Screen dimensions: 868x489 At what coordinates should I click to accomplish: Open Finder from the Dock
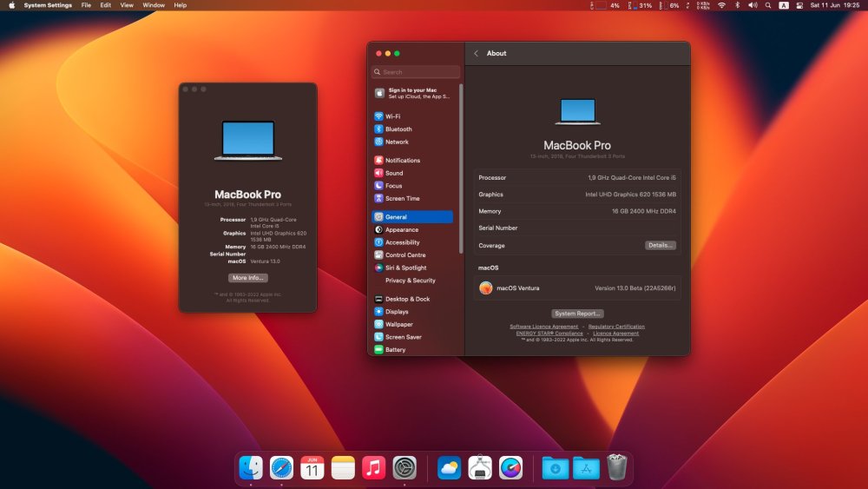251,468
